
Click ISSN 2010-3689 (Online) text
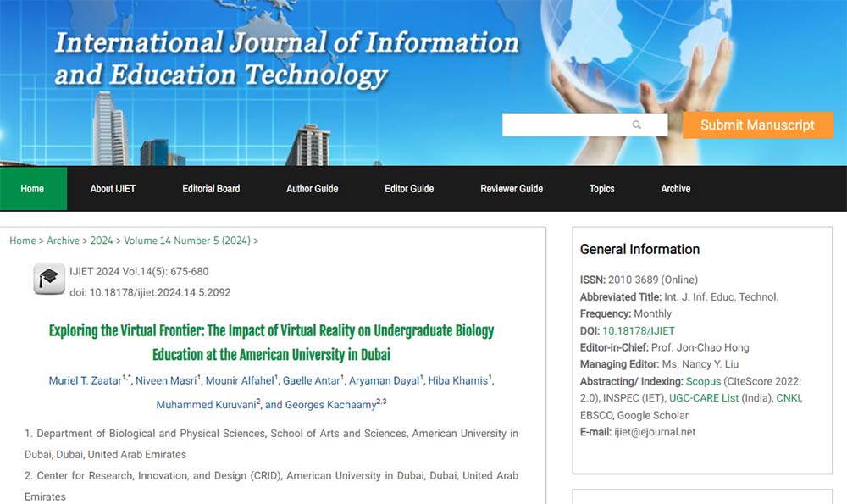tap(639, 280)
